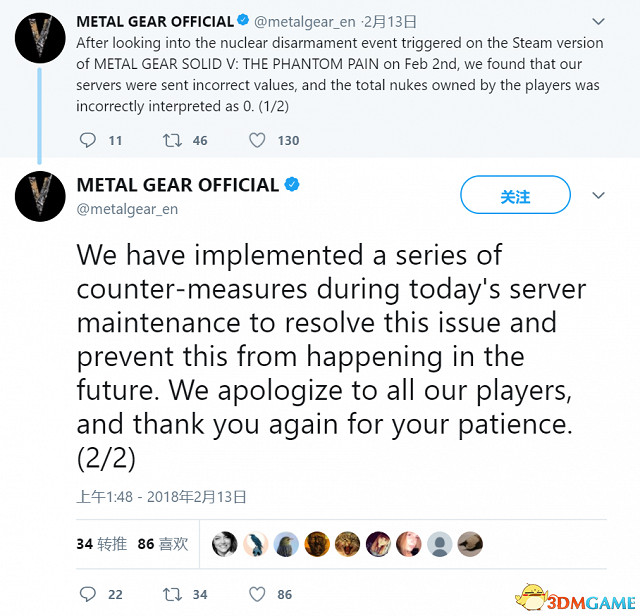
Task: Expand the chevron menu beside 关注 button
Action: (x=598, y=195)
